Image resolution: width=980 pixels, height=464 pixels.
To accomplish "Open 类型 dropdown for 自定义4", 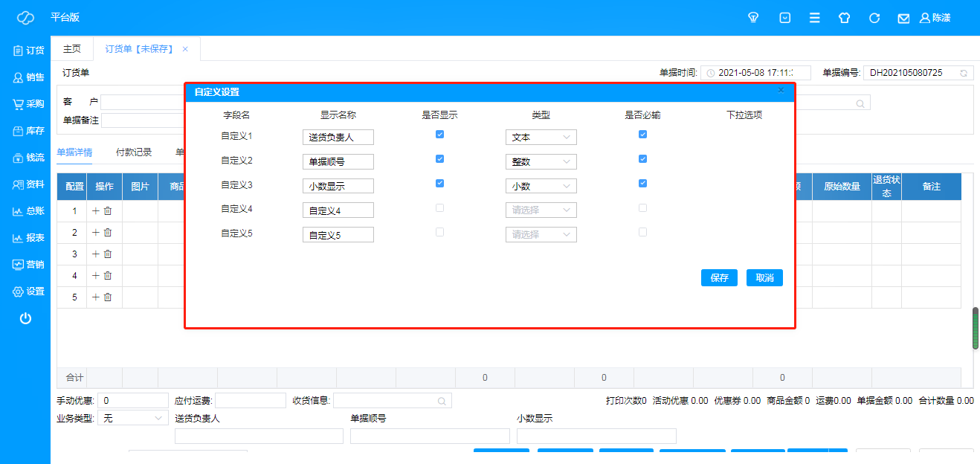I will pos(541,210).
